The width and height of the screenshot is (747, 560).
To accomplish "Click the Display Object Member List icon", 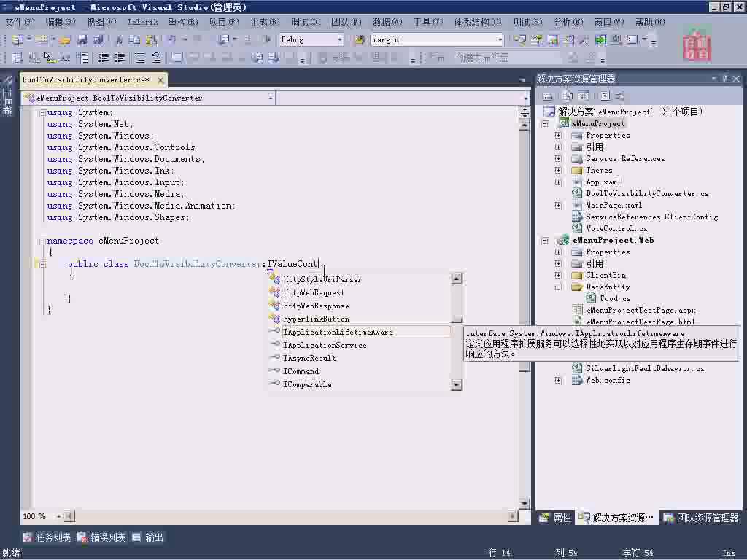I will [18, 58].
